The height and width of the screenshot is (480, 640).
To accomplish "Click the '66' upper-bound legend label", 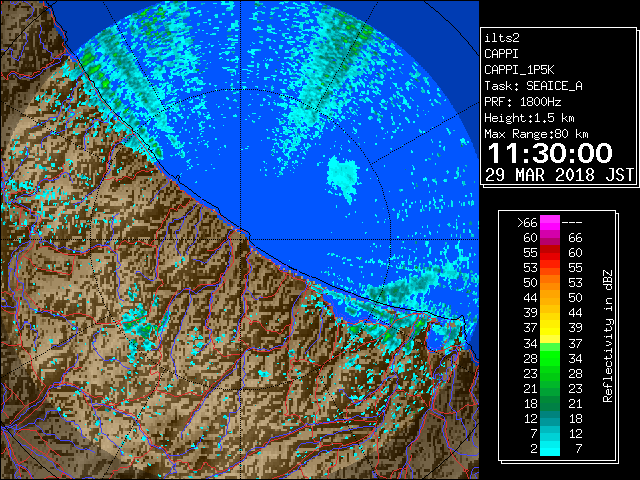I will point(575,238).
